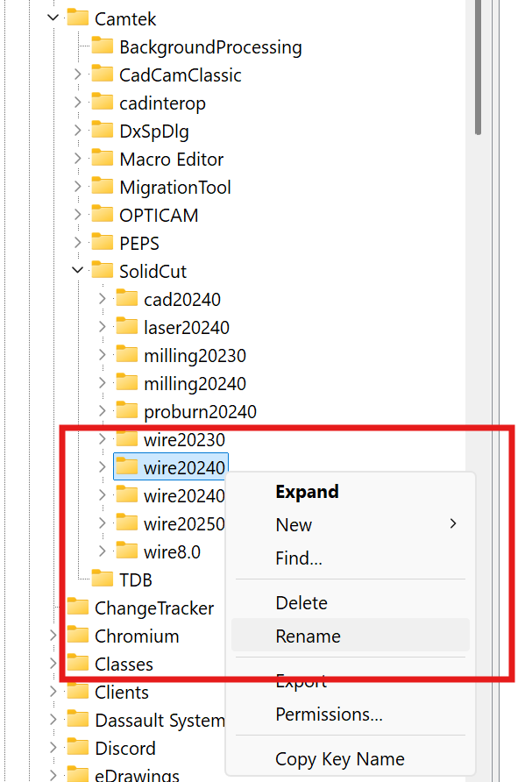Select the Chromium key label
Image resolution: width=532 pixels, height=782 pixels.
pyautogui.click(x=137, y=636)
